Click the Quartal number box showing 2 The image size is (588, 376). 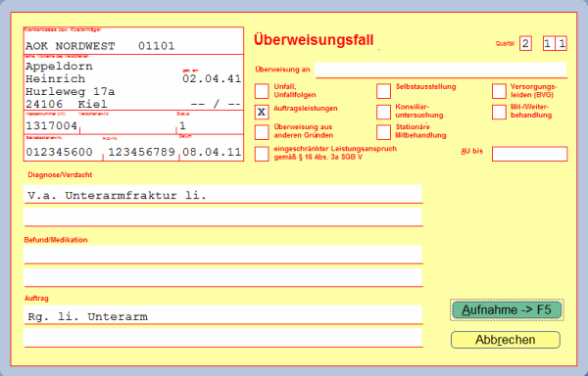point(525,43)
